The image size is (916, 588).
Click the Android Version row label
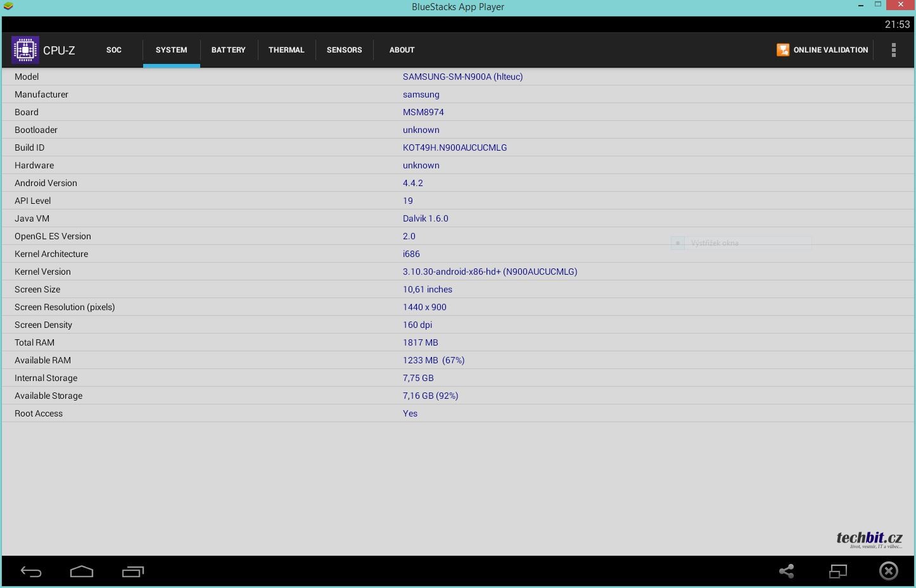pyautogui.click(x=46, y=183)
